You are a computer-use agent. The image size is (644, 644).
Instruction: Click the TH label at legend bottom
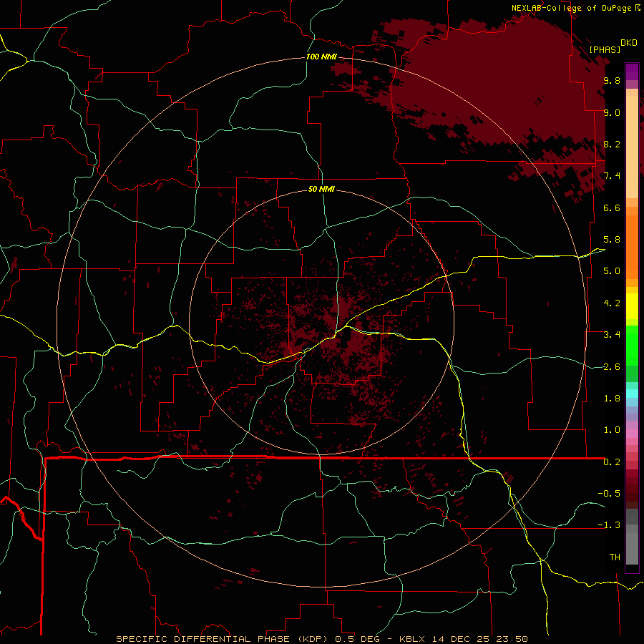point(615,557)
